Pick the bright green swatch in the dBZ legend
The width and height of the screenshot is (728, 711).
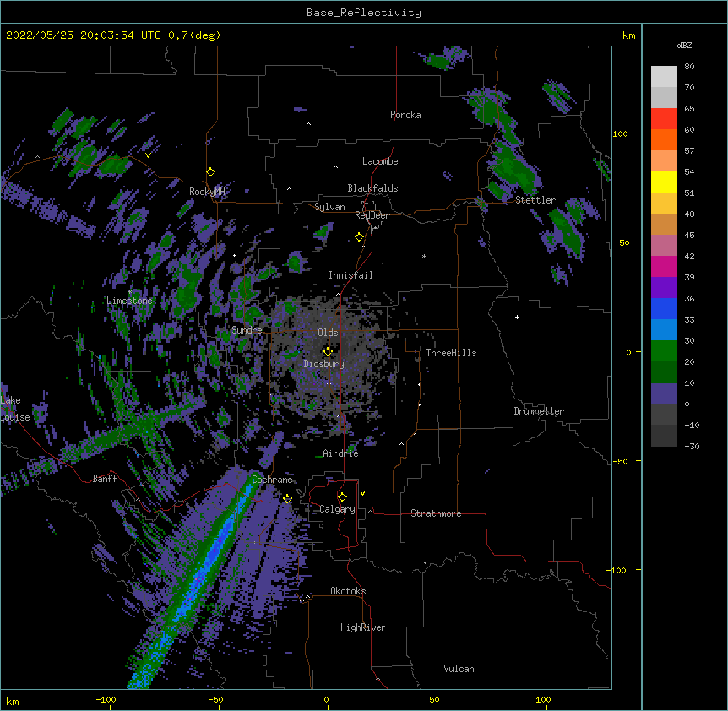tap(664, 351)
